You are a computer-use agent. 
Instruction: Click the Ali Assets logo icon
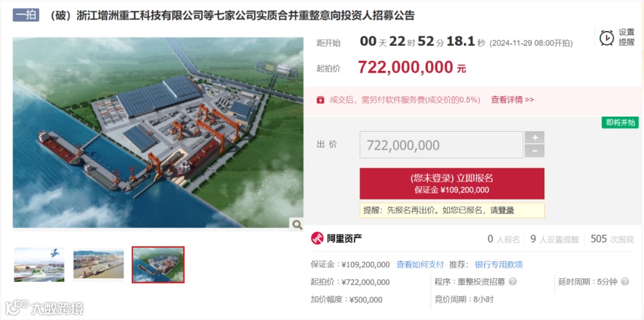pos(317,238)
